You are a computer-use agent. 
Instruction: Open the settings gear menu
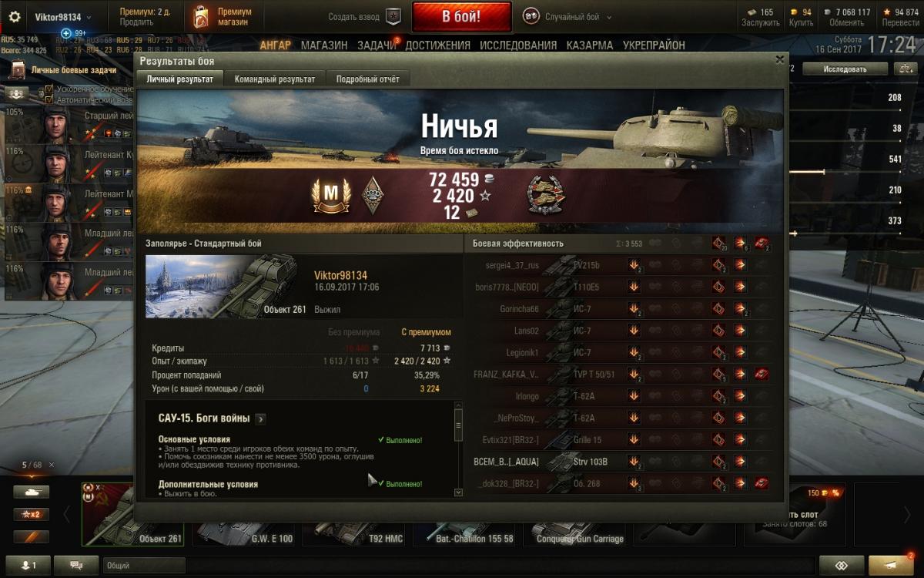[x=15, y=17]
